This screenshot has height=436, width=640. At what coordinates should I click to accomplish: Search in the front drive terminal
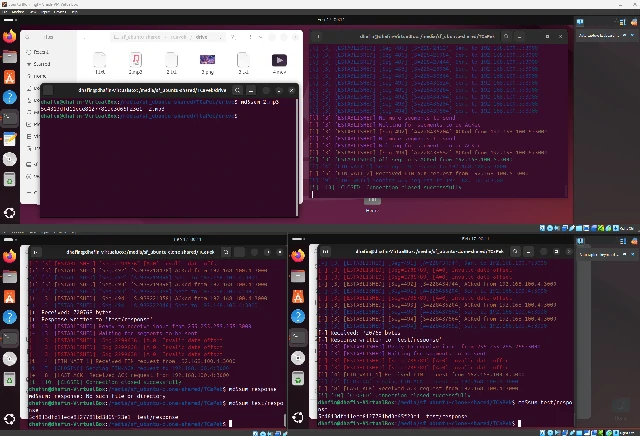point(237,90)
